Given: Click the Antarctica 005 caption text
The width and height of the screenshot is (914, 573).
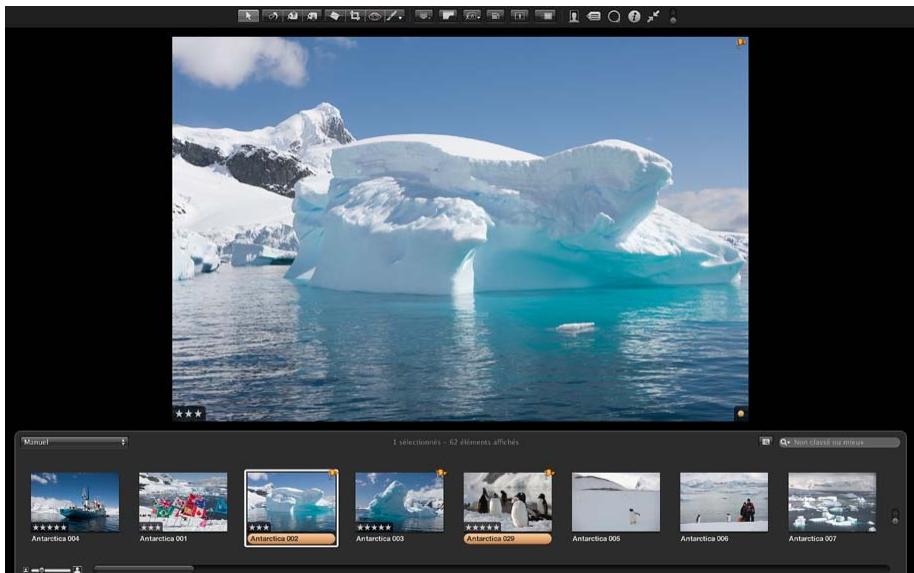Looking at the screenshot, I should point(596,539).
